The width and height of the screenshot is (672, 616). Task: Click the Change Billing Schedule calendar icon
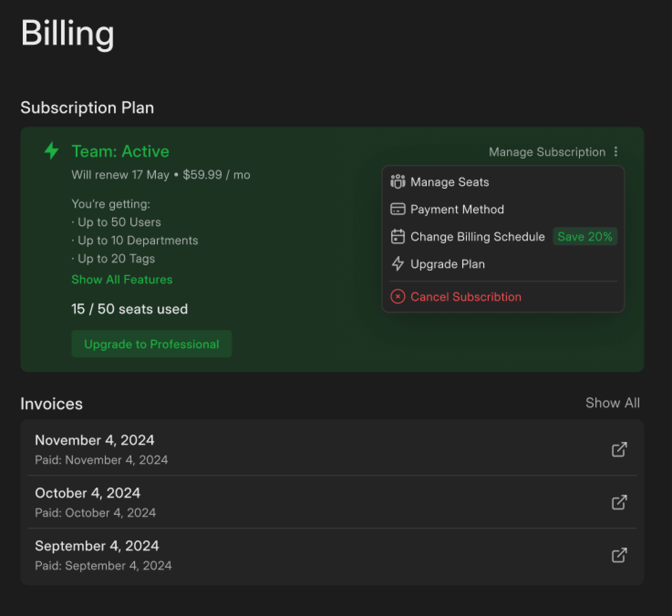point(398,237)
